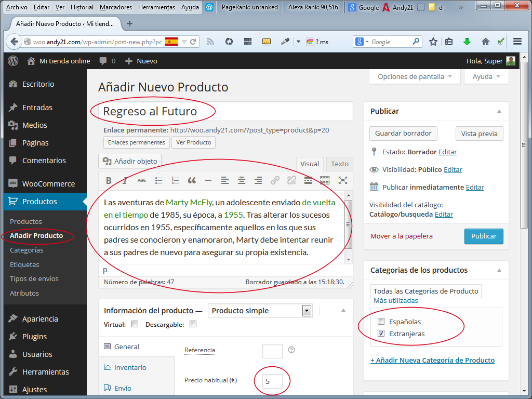Click Mover a la papelera link
Screen dimensions: 532x399
(402, 236)
